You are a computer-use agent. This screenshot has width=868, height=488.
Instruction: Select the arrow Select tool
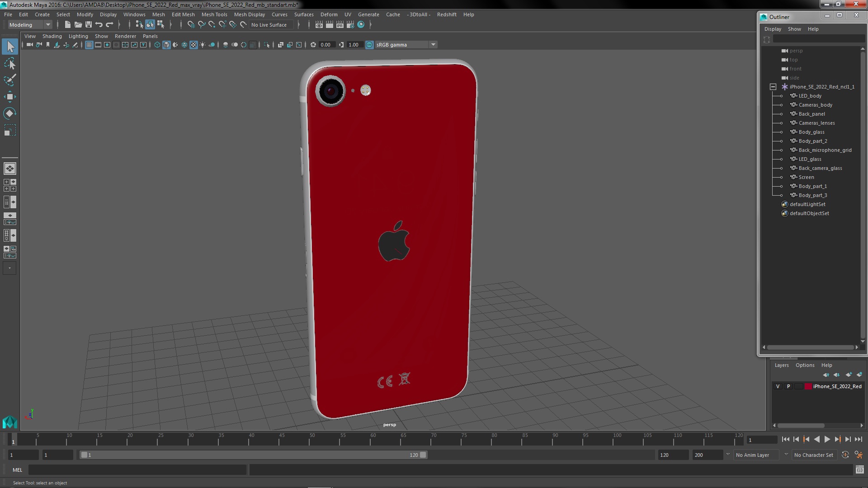coord(10,46)
